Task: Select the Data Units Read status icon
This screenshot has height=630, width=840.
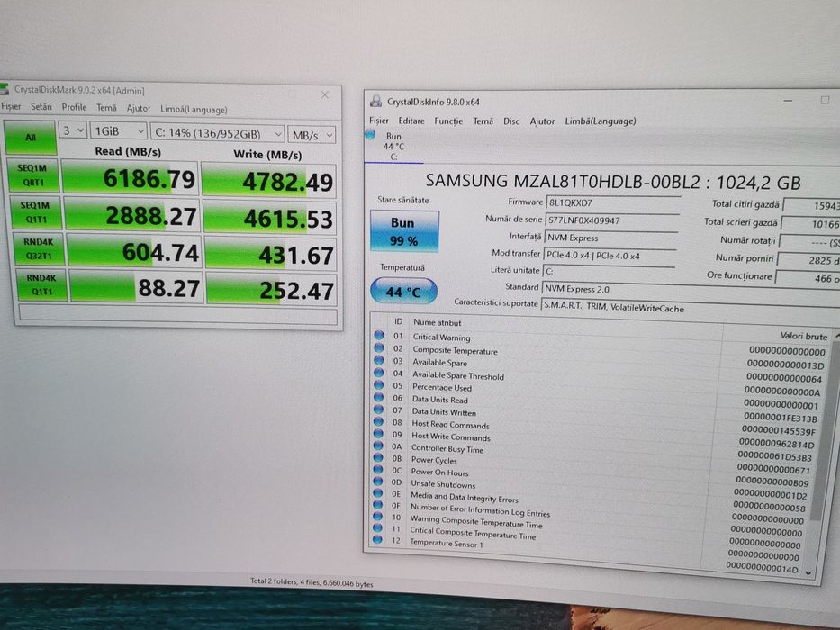Action: pos(379,396)
